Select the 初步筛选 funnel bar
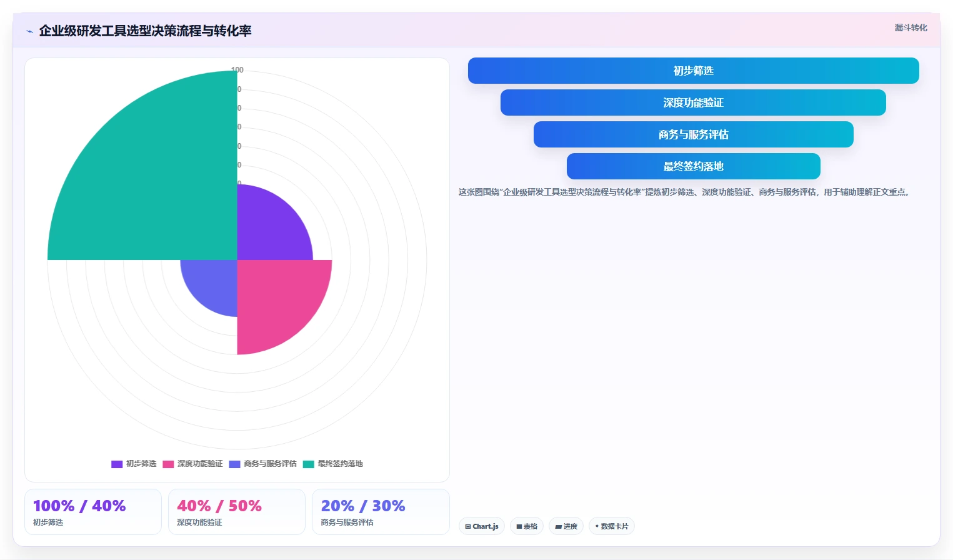This screenshot has height=560, width=953. tap(693, 71)
